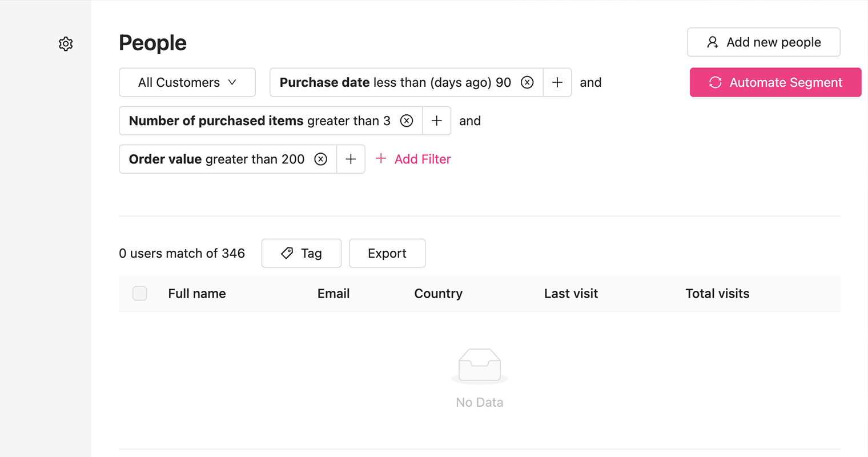Viewport: 868px width, 457px height.
Task: Open the All Customers dropdown
Action: coord(187,82)
